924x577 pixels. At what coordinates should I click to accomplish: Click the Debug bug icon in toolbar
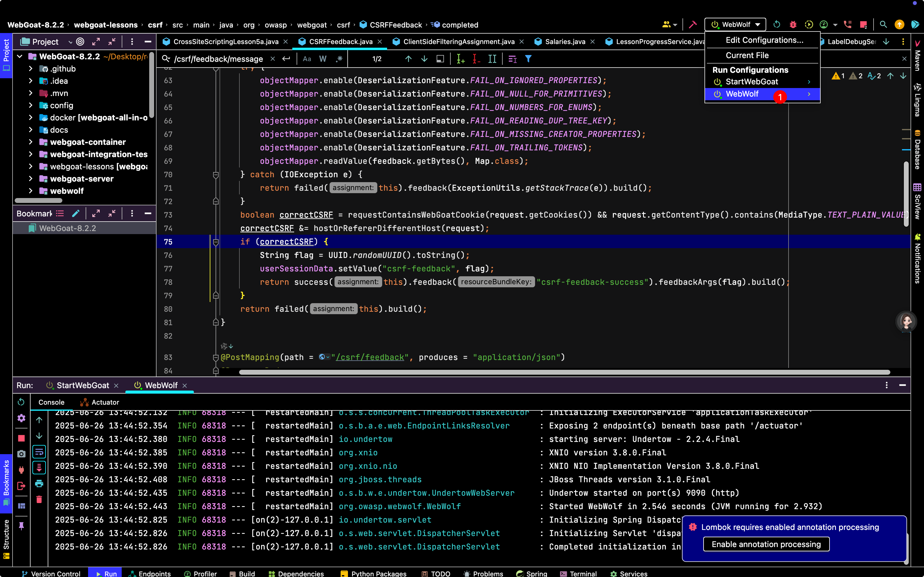793,25
